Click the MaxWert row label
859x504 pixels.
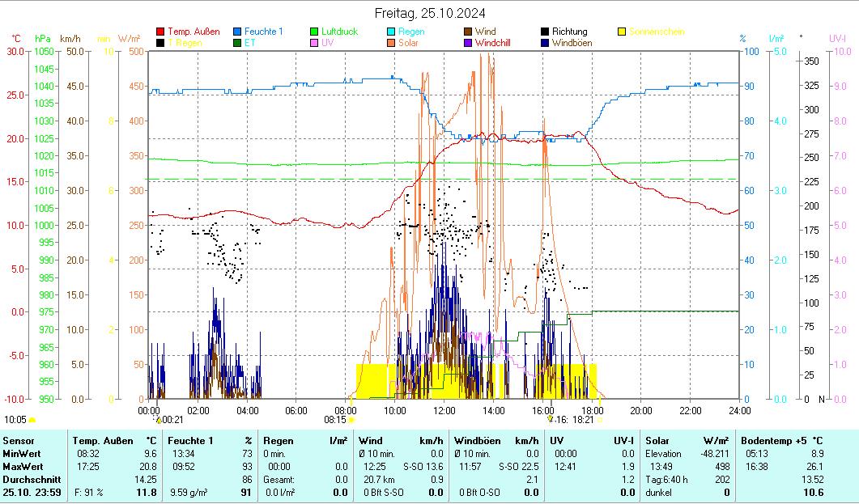[22, 467]
